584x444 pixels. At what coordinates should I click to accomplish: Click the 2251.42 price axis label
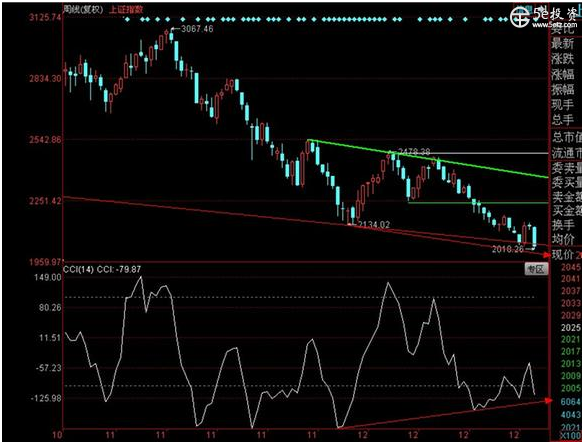pos(45,201)
